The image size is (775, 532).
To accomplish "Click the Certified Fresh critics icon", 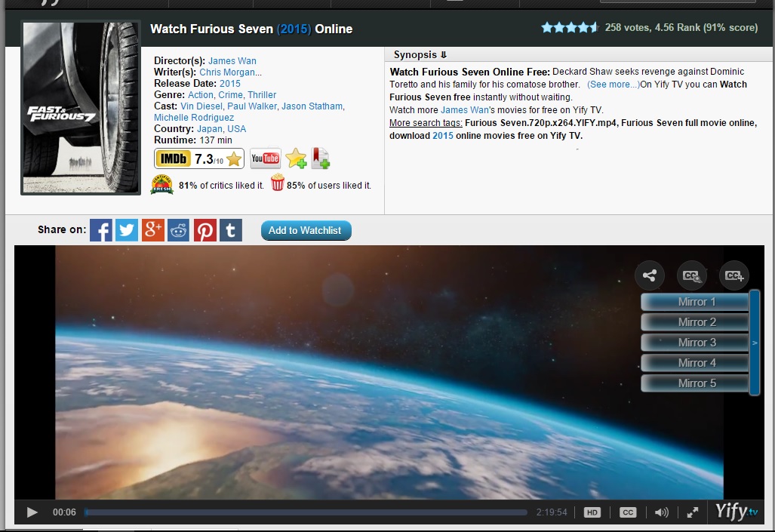I will click(x=162, y=184).
